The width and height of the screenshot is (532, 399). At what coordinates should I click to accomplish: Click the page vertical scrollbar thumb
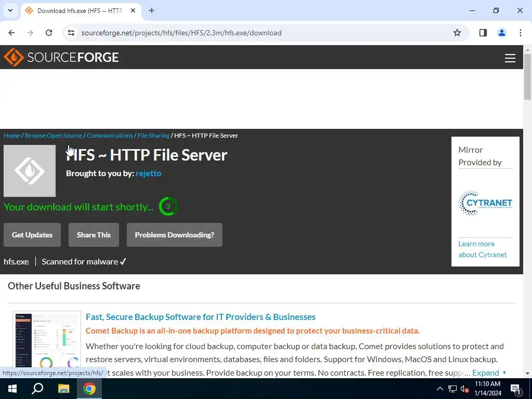528,77
